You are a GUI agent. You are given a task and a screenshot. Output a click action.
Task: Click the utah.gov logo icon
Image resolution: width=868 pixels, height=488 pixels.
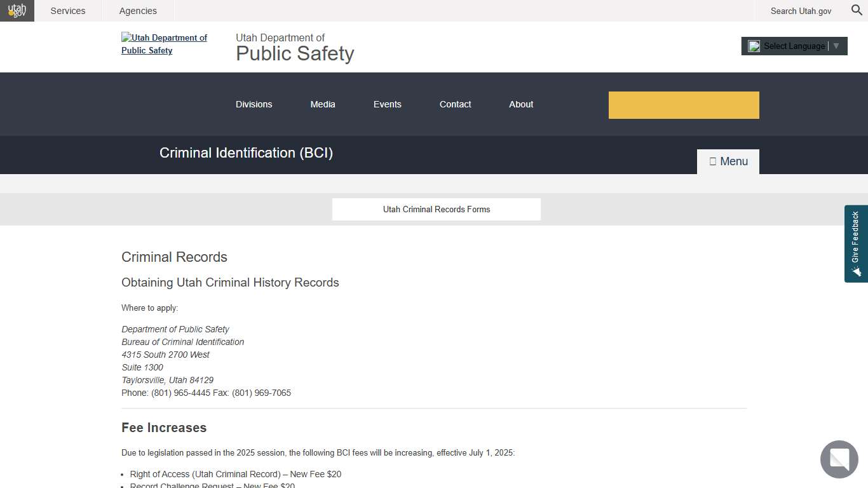click(x=17, y=10)
